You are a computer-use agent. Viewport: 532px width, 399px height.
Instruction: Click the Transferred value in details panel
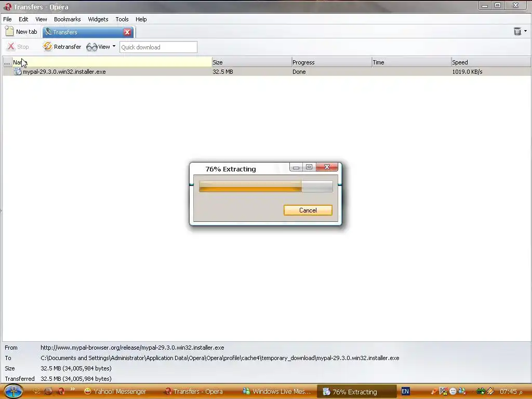point(76,379)
